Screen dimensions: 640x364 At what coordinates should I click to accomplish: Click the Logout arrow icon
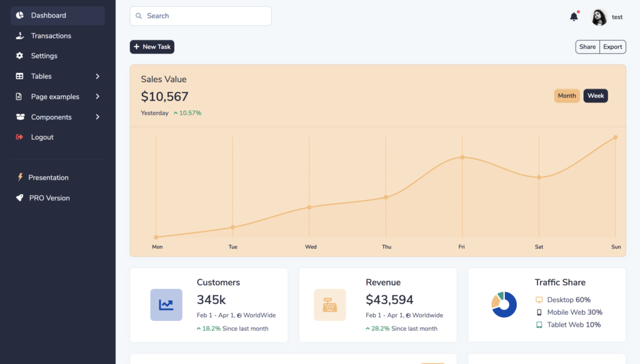click(19, 137)
